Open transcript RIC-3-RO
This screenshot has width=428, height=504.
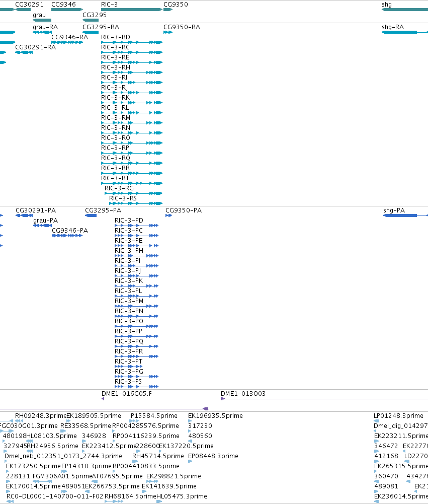coord(132,143)
